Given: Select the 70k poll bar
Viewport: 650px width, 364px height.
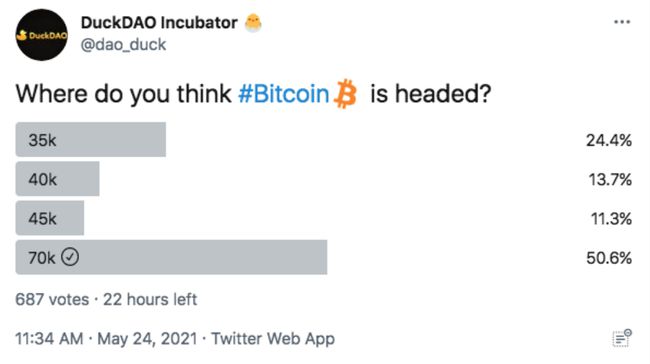Looking at the screenshot, I should (171, 257).
